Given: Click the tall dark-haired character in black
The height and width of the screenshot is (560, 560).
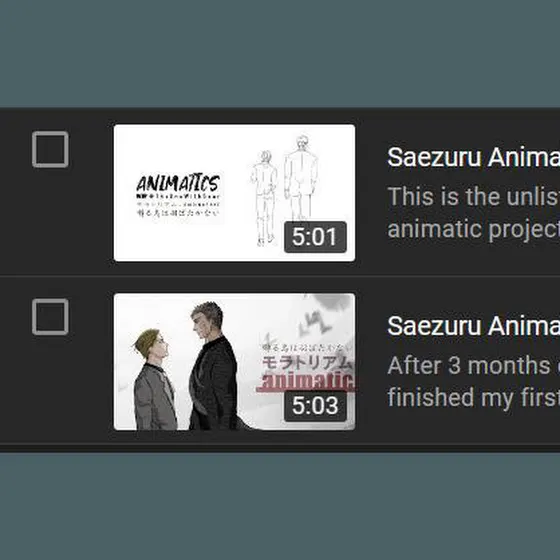Looking at the screenshot, I should tap(214, 366).
